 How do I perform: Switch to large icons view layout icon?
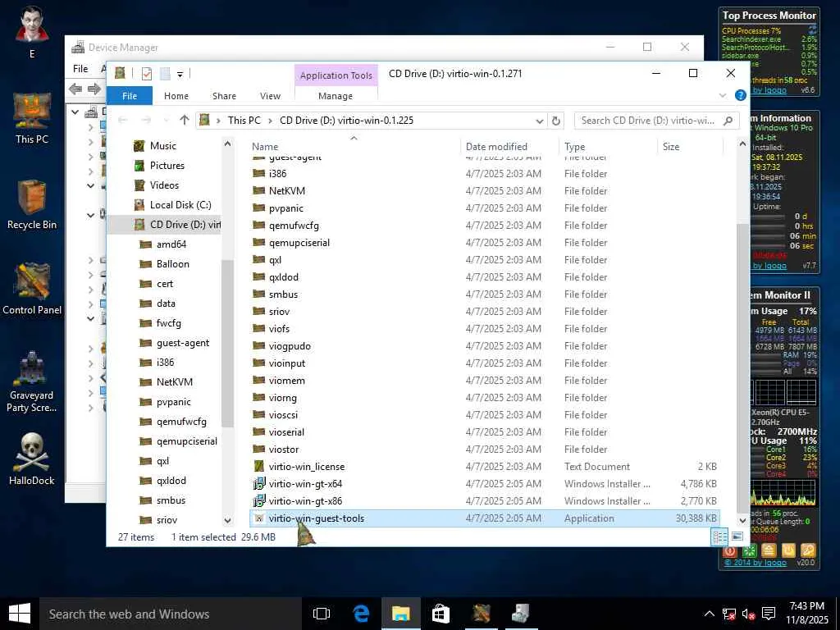click(x=737, y=536)
